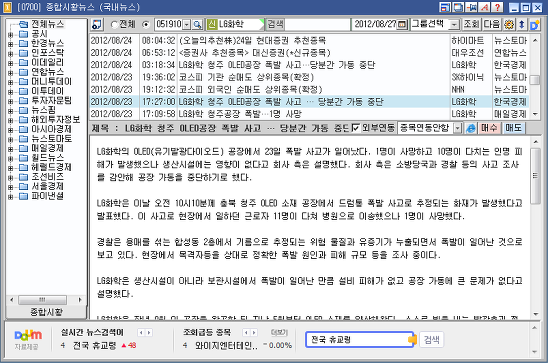Click the keyword search input field
Screen dimensions: 548x363
(317, 24)
